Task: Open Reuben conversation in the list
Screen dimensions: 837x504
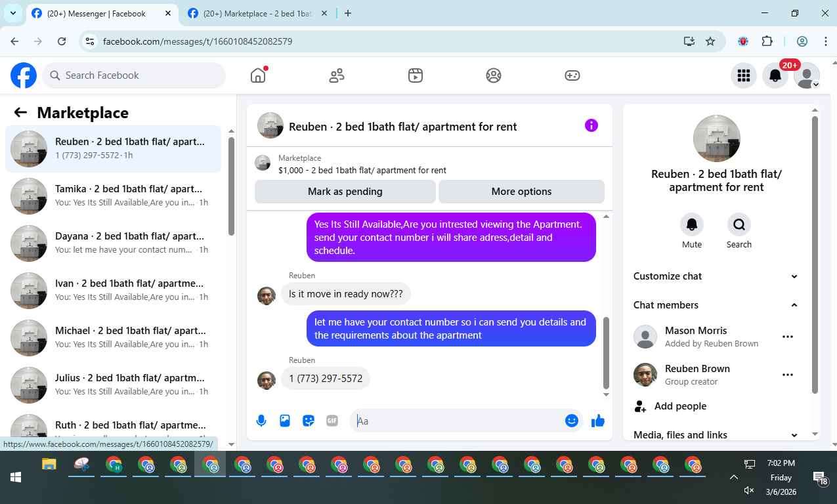Action: 113,149
